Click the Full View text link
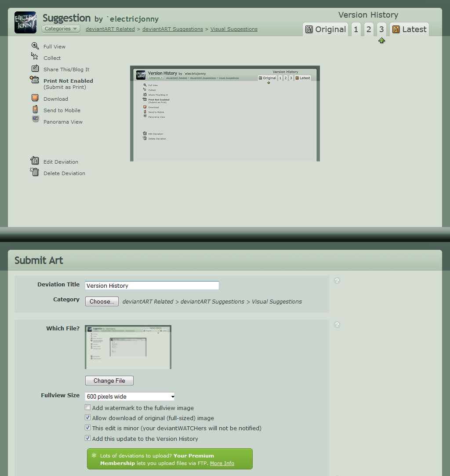Viewport: 450px width, 476px height. pyautogui.click(x=54, y=47)
